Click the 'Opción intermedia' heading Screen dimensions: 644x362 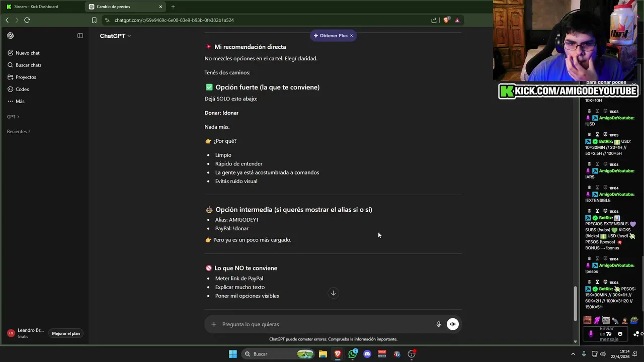coord(293,210)
